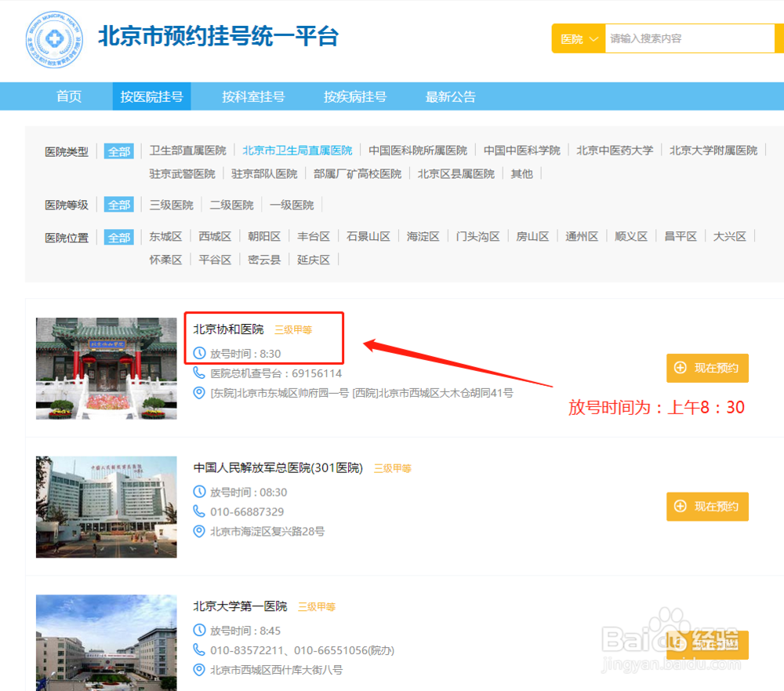This screenshot has height=691, width=784.
Task: Open 301医院 building photo thumbnail
Action: (x=107, y=507)
